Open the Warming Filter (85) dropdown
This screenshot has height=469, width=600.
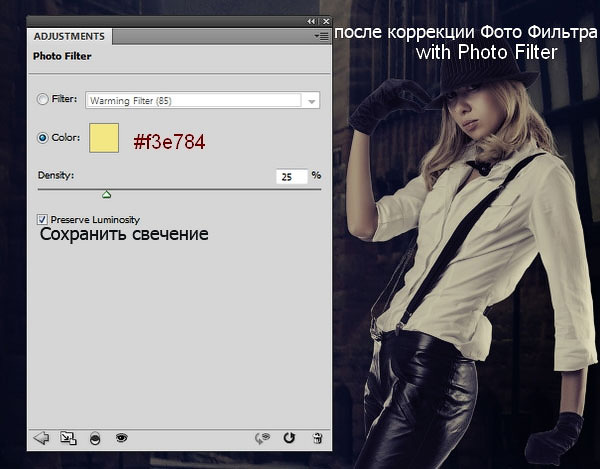point(202,100)
